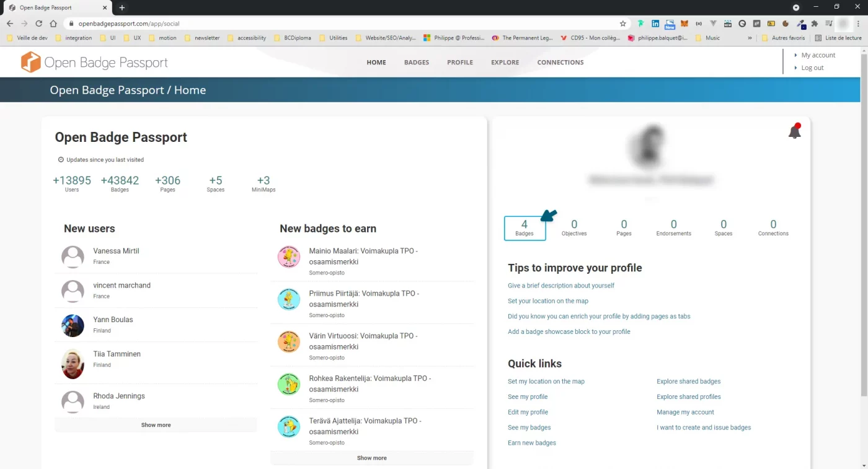The image size is (868, 469).
Task: Open the Music bookmark folder
Action: pos(707,38)
